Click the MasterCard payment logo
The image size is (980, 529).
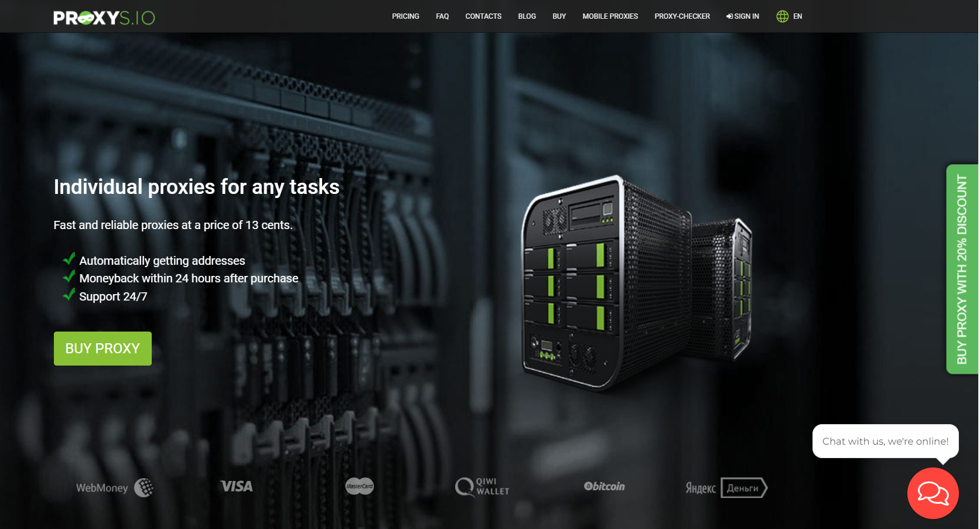[x=360, y=486]
